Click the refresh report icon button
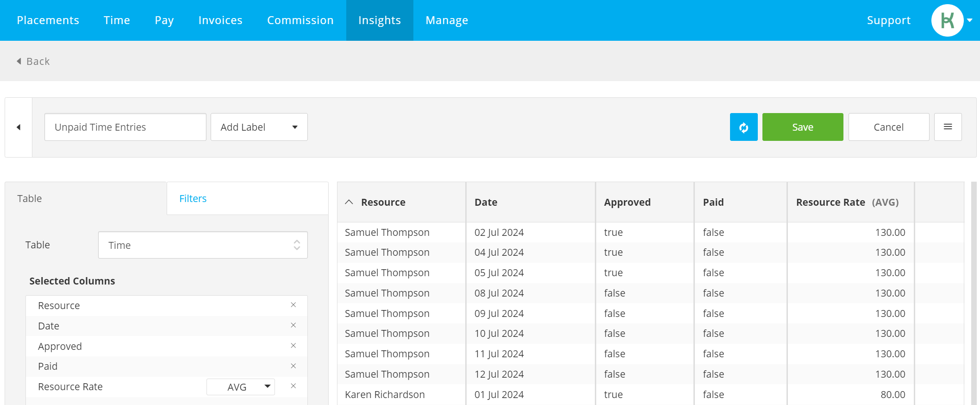 743,127
